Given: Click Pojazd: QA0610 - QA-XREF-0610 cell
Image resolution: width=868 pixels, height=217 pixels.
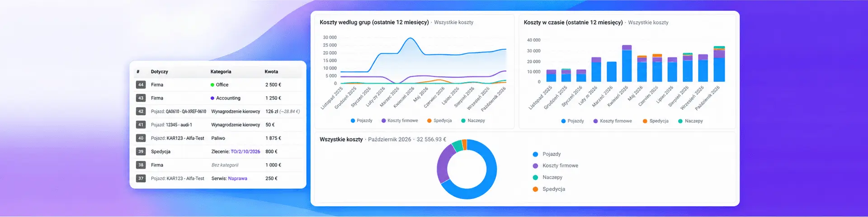Looking at the screenshot, I should [179, 111].
